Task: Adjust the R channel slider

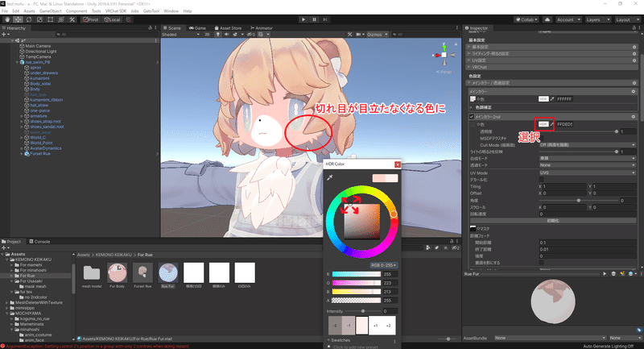Action: pos(357,274)
